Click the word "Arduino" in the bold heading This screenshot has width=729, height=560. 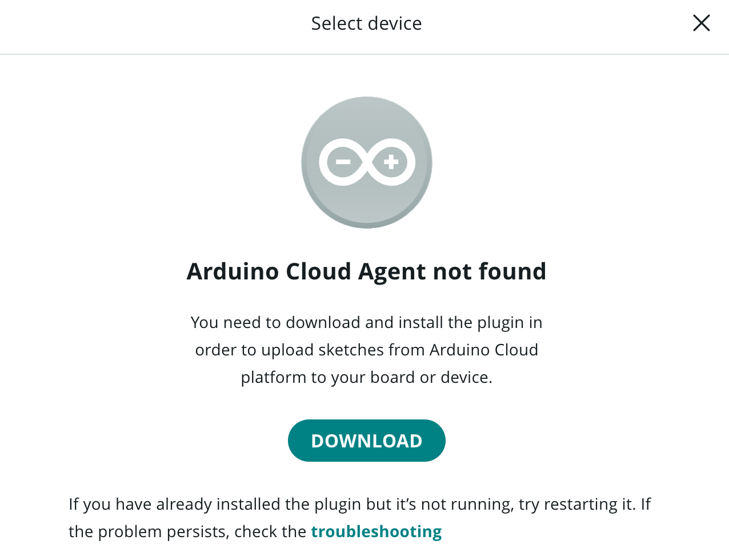(233, 271)
